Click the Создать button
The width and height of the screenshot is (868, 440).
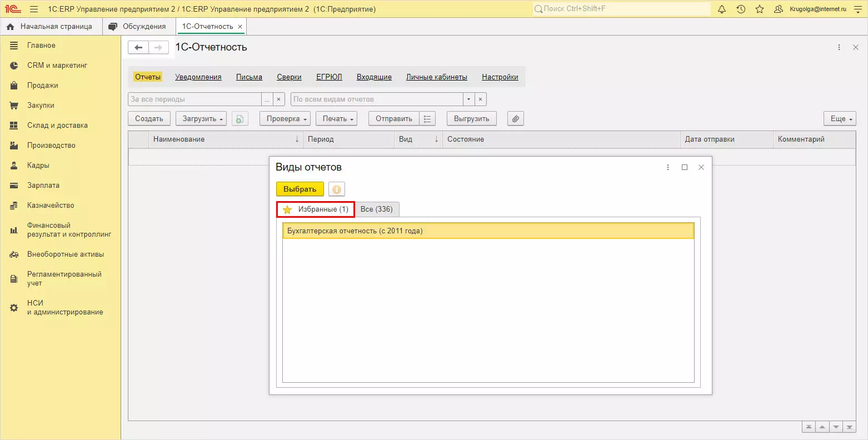click(x=149, y=119)
